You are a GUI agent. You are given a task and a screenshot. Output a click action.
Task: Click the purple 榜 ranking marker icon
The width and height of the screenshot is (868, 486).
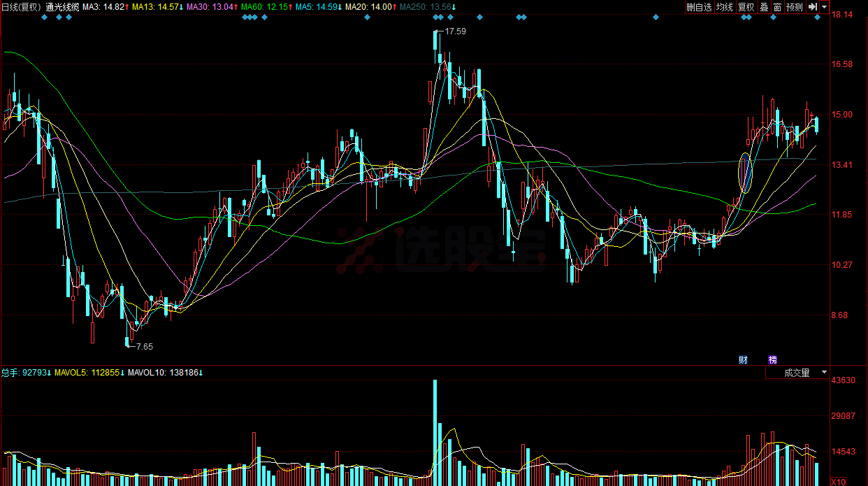pyautogui.click(x=772, y=360)
